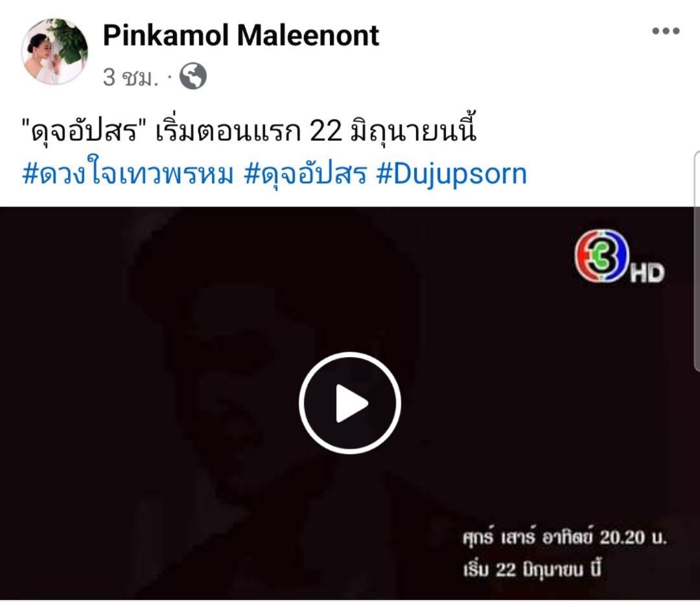
Task: Click the video text เริ่ม 22 มิถุนายน นี้
Action: 532,569
